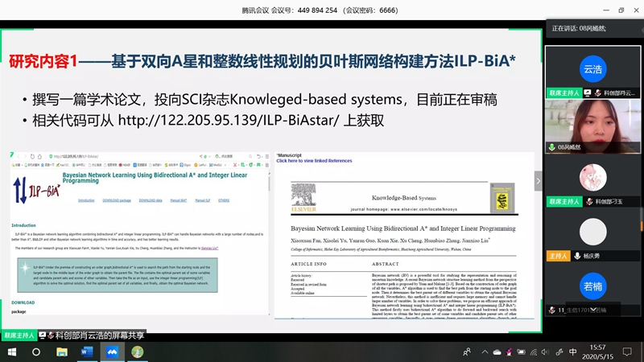
Task: Click the 正在讲话: 08闵嫣然 status text
Action: [579, 28]
